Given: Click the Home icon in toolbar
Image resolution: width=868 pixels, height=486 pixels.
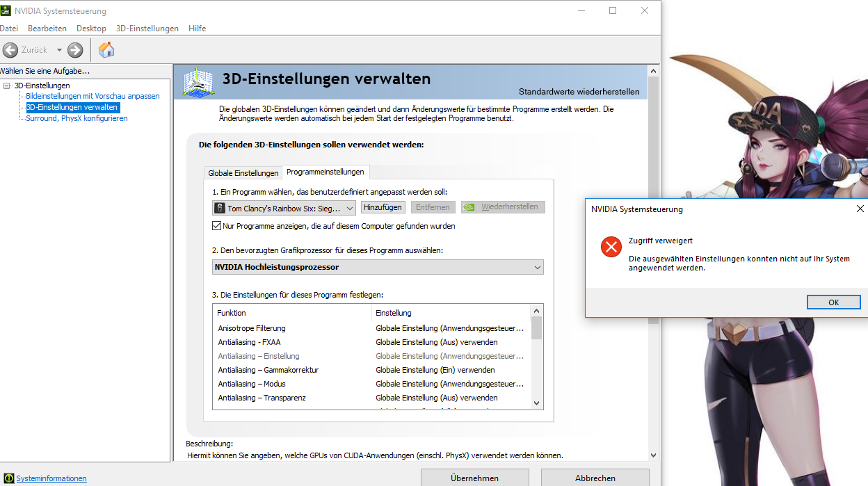Looking at the screenshot, I should 106,49.
